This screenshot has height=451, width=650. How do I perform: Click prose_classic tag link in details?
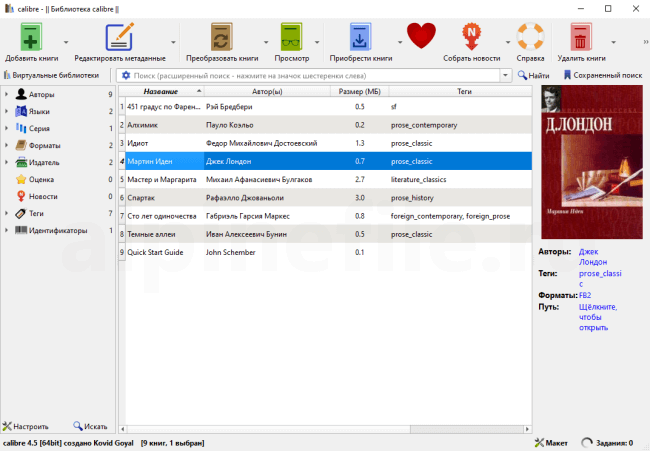tap(600, 279)
